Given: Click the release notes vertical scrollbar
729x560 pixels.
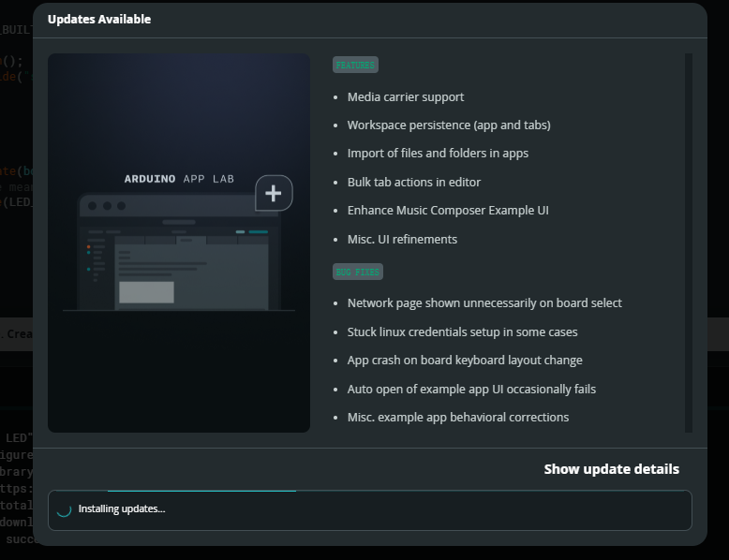Looking at the screenshot, I should (689, 243).
